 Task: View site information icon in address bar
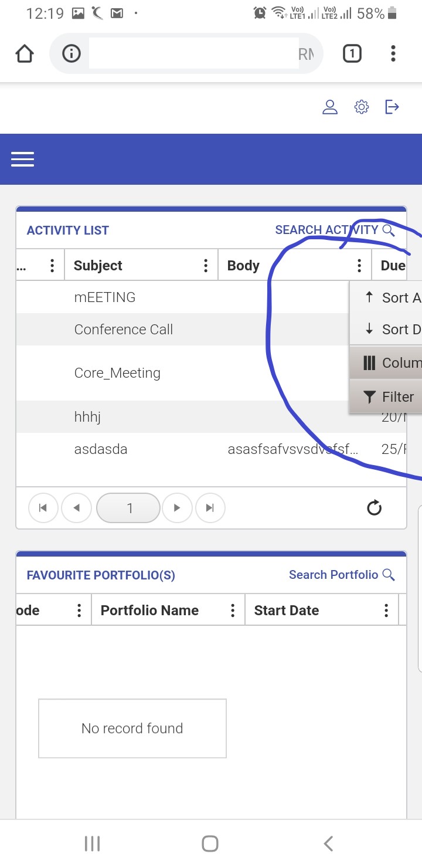[72, 54]
